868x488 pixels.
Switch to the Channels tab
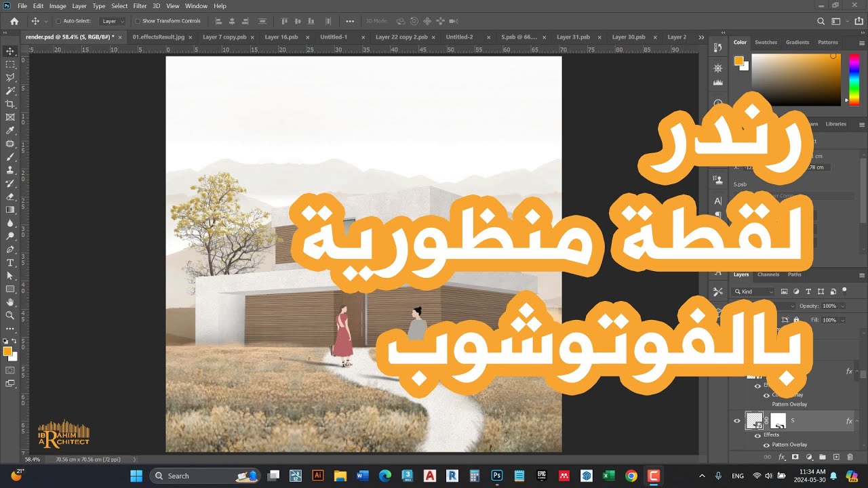point(768,274)
